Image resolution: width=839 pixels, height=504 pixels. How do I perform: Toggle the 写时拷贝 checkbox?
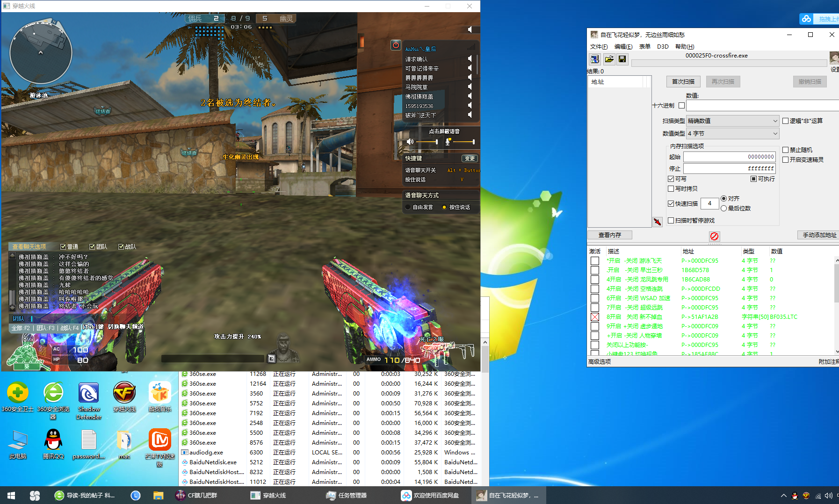pos(671,188)
